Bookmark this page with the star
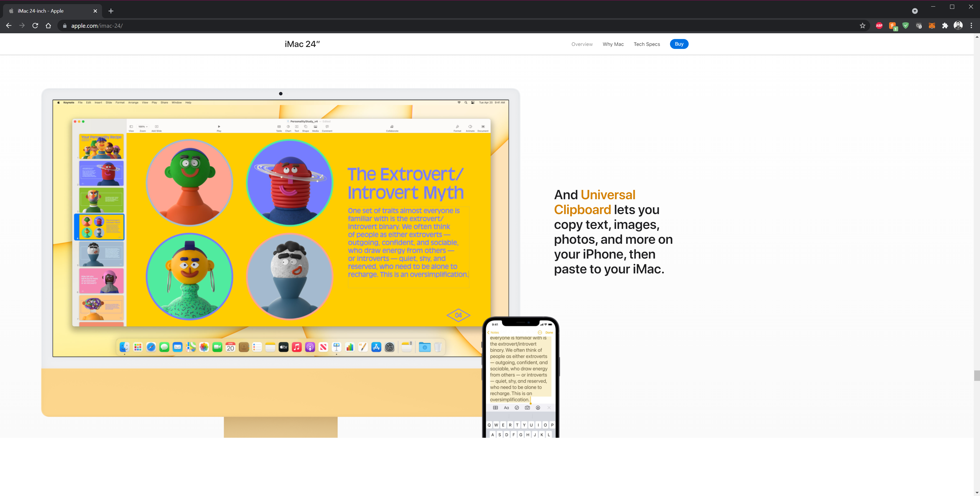Image resolution: width=980 pixels, height=496 pixels. 862,26
